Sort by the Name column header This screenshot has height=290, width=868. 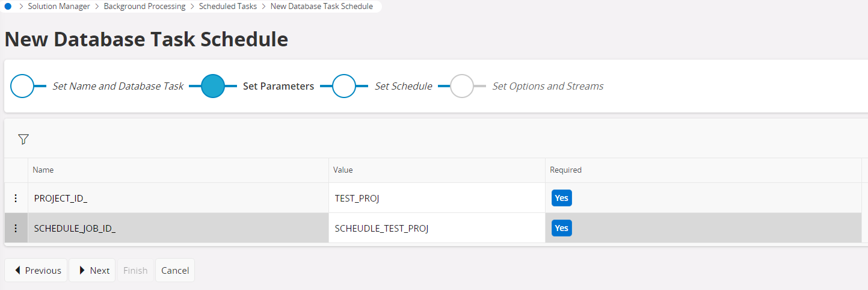click(x=43, y=170)
